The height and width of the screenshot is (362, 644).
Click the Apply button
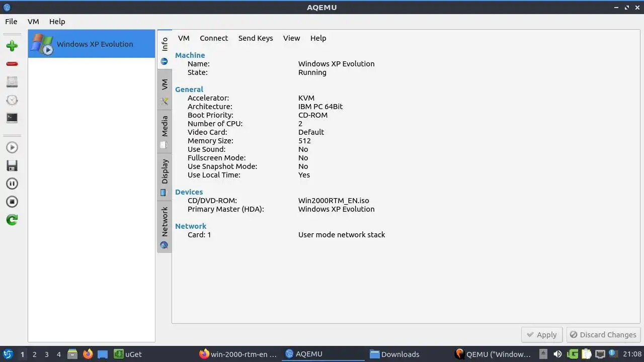point(542,335)
